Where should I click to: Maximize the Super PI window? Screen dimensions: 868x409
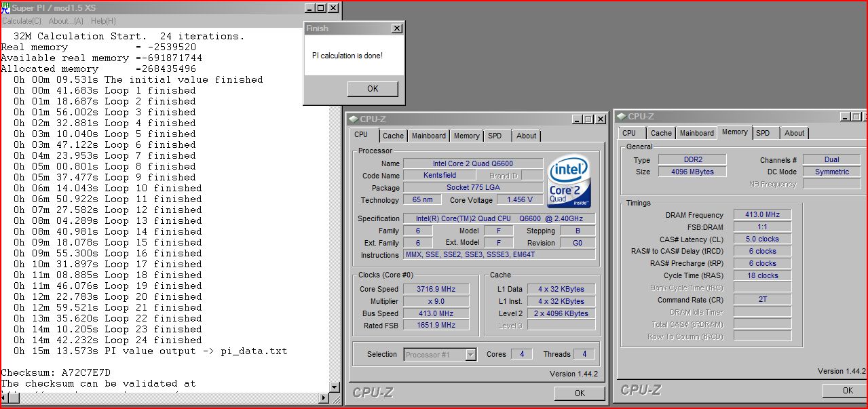[321, 8]
